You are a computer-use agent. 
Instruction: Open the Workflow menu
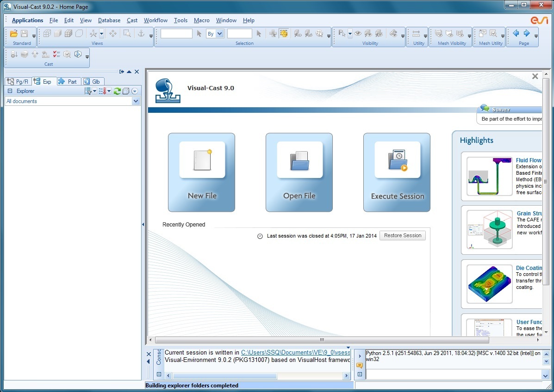156,20
